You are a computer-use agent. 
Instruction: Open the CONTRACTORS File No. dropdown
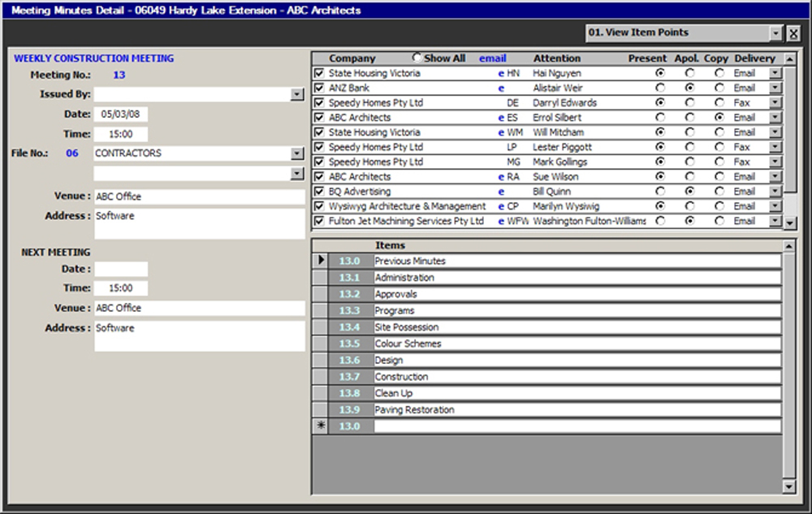click(x=296, y=153)
